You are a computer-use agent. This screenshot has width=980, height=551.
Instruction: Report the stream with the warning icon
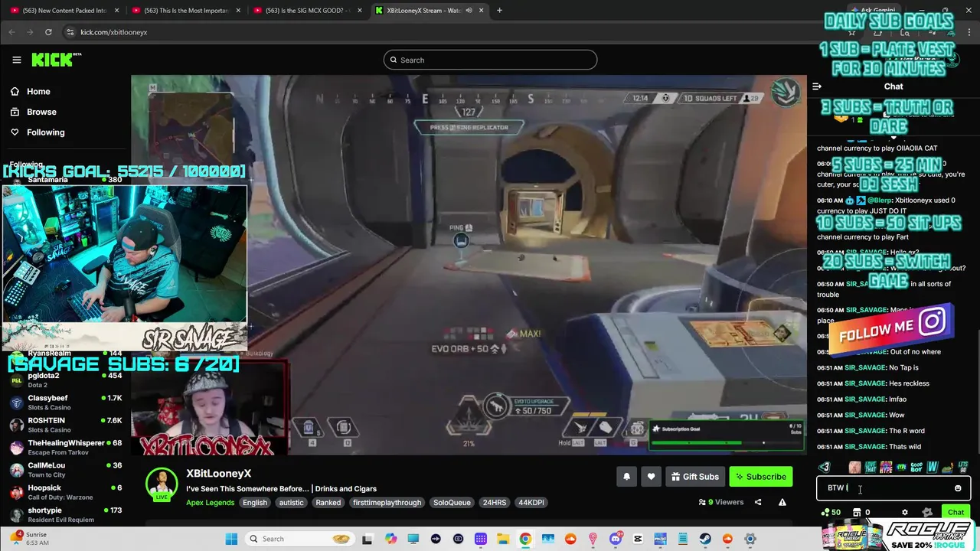(782, 502)
